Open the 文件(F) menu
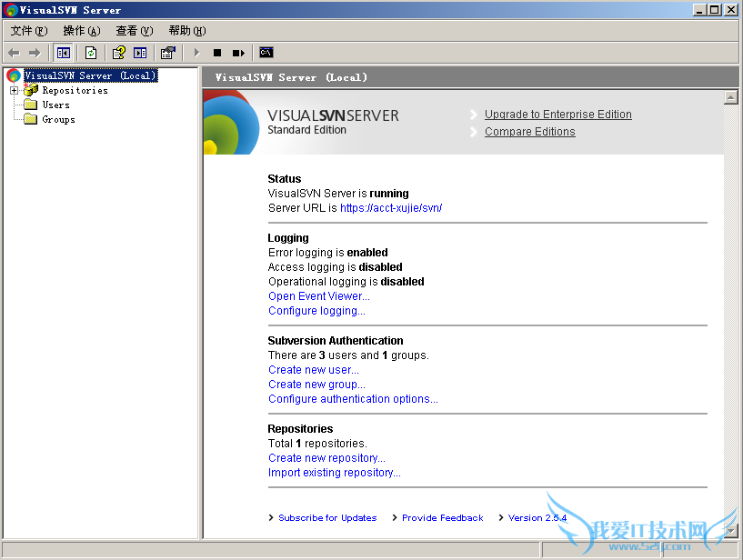 (29, 31)
